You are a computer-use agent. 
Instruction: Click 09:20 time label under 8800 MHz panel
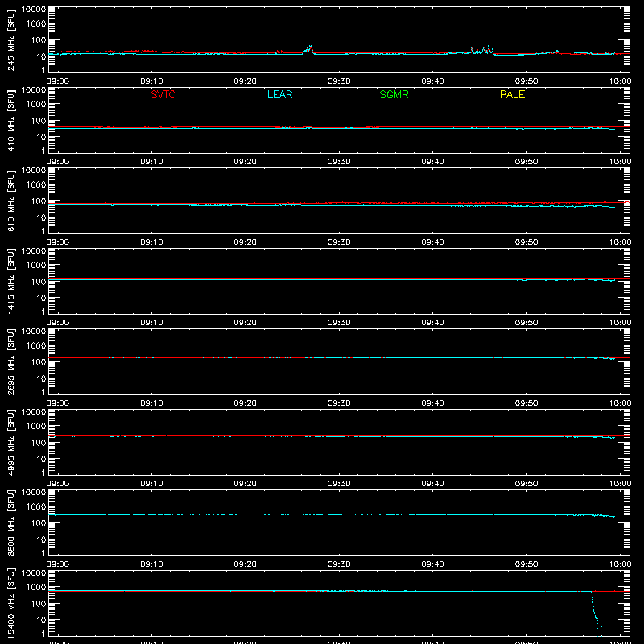coord(246,564)
